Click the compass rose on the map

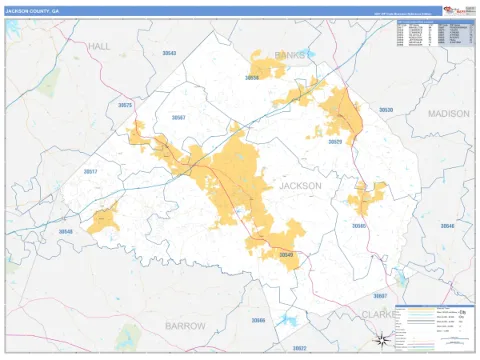tap(383, 340)
